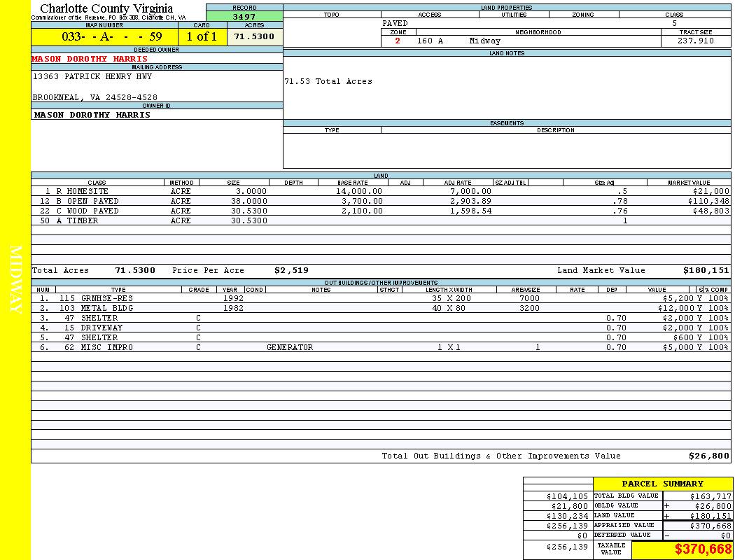
Task: Click the "1 of 1" card indicator
Action: (202, 36)
